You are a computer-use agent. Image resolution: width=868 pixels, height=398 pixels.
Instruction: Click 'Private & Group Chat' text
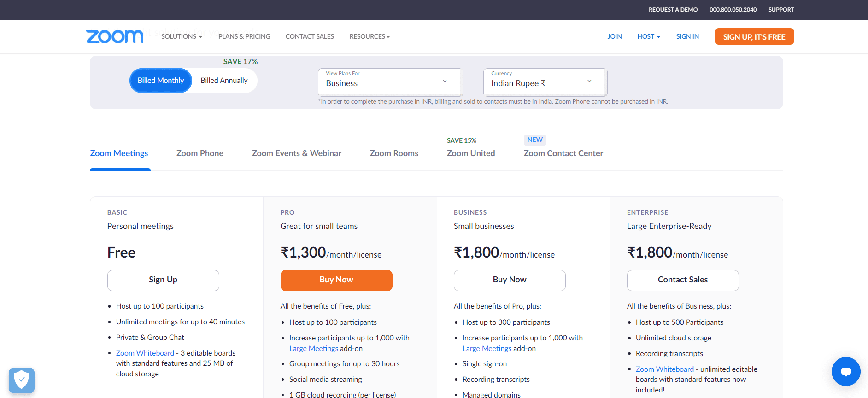(150, 338)
